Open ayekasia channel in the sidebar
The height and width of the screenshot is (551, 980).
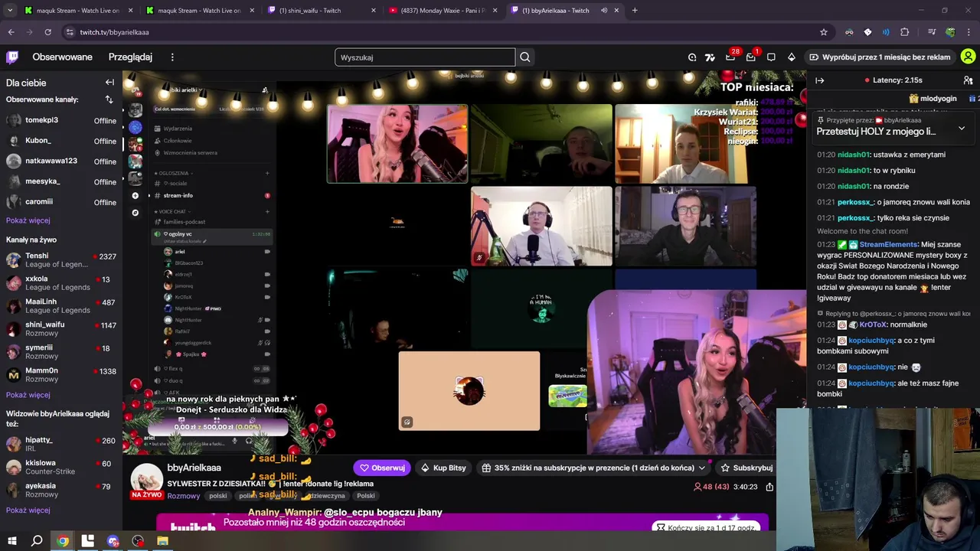61,490
